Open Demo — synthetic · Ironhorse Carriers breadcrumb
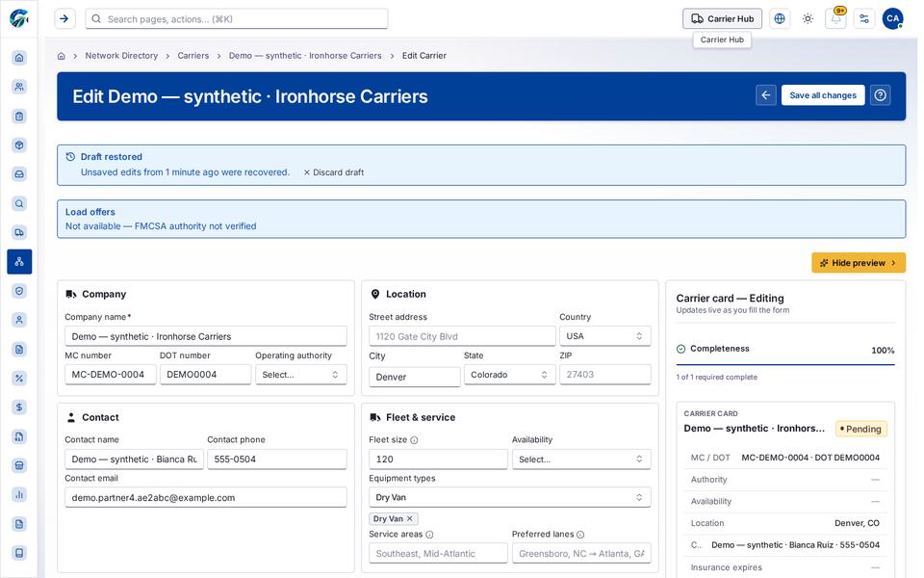The image size is (924, 578). [305, 56]
